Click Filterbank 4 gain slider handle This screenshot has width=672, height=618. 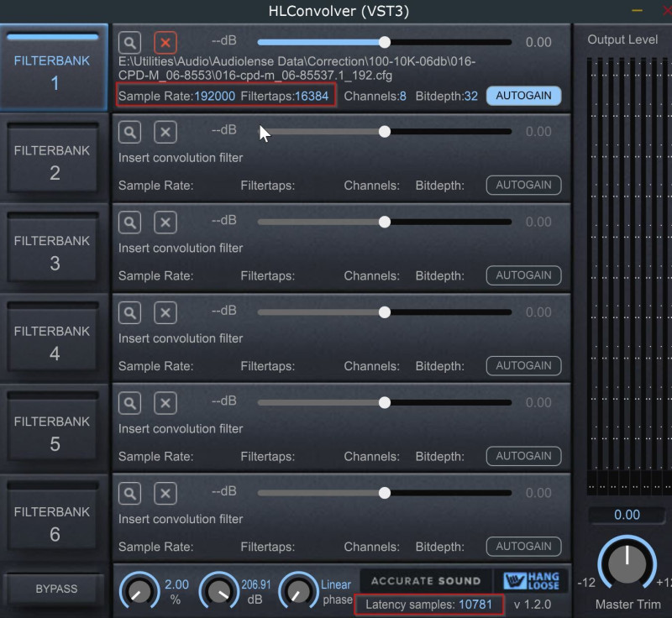coord(385,312)
